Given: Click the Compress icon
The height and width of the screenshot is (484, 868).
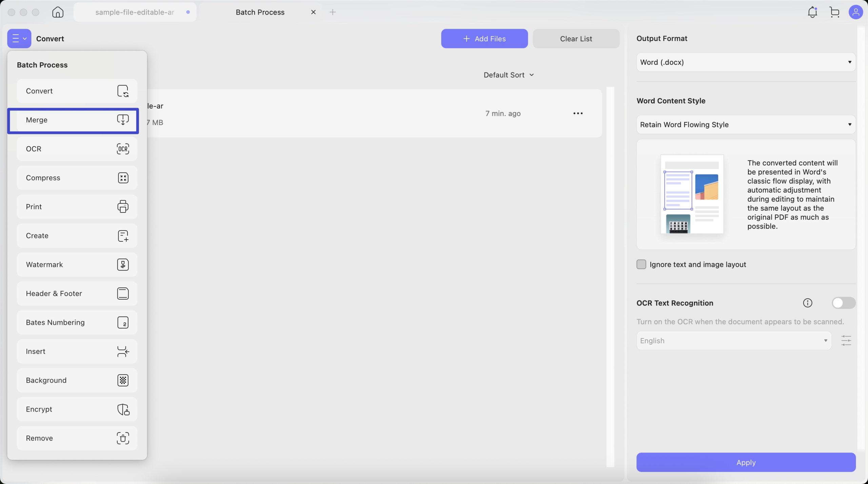Looking at the screenshot, I should (123, 178).
